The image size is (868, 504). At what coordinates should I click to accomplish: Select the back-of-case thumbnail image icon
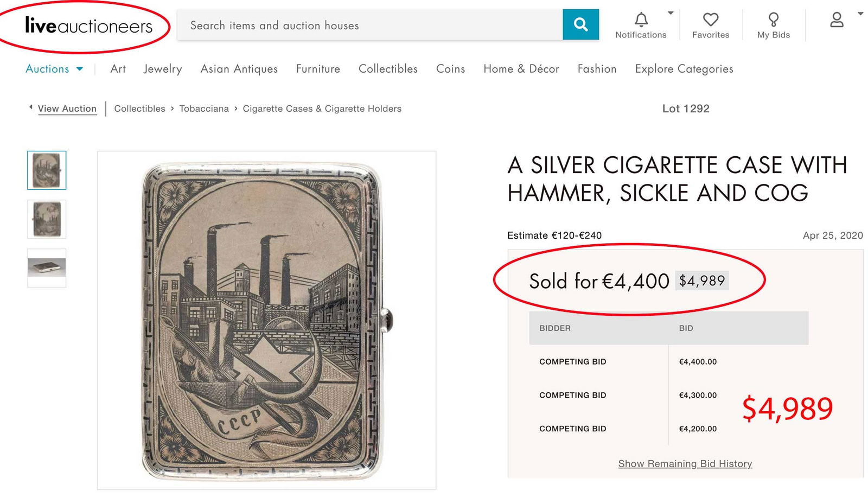46,219
